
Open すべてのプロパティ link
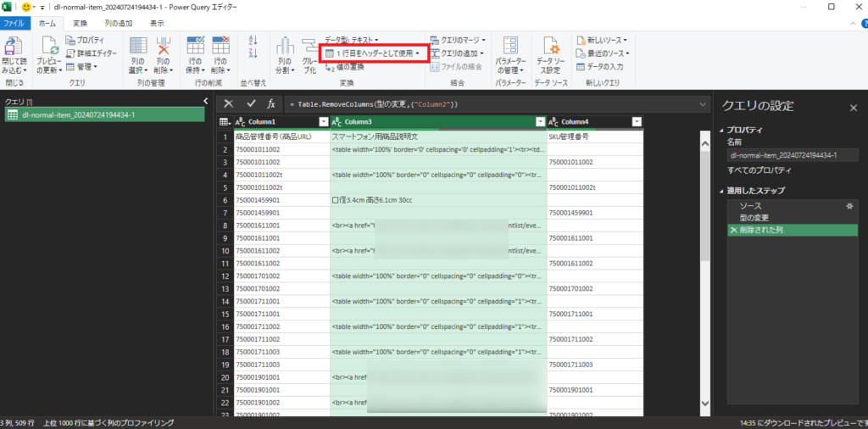pyautogui.click(x=759, y=170)
